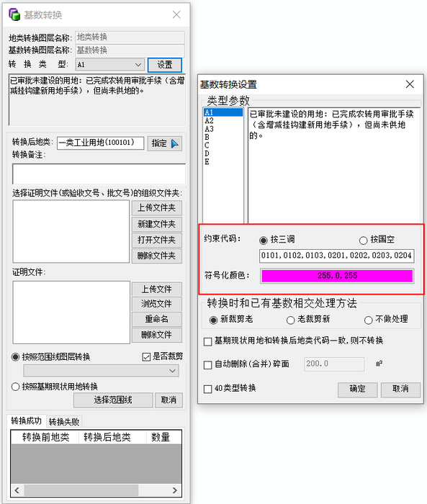Expand the range line layer dropdown
Viewport: 427px width, 504px height.
[101, 371]
